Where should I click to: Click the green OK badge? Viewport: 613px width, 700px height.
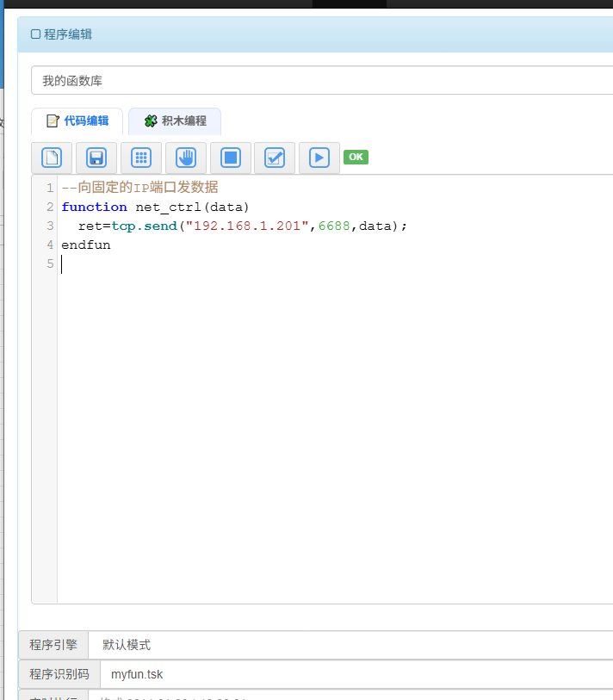(x=356, y=158)
